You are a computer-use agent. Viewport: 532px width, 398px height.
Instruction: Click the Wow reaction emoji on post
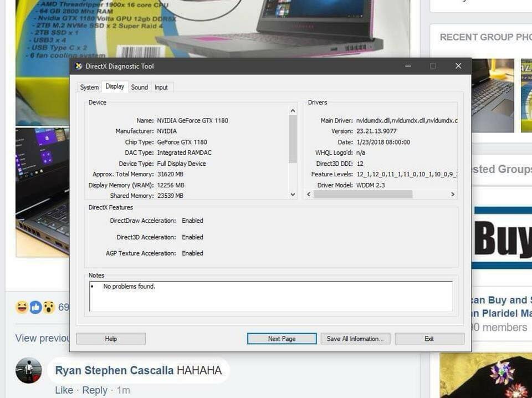(49, 308)
